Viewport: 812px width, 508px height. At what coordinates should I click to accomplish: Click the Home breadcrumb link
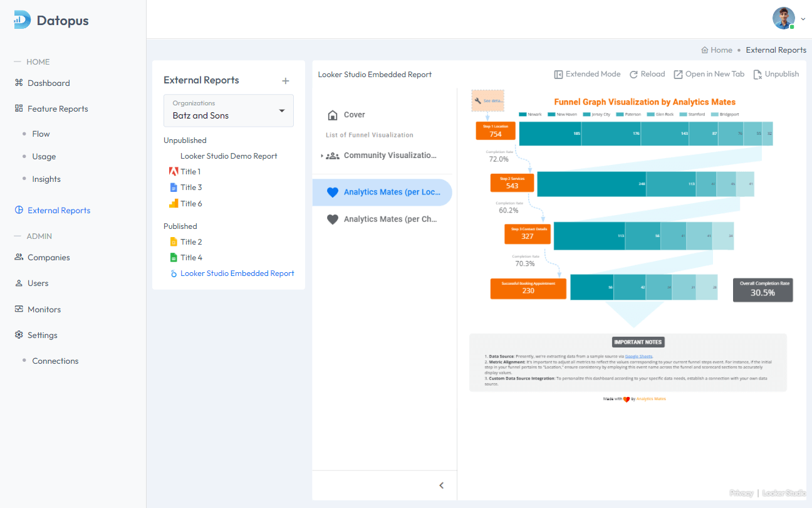721,50
